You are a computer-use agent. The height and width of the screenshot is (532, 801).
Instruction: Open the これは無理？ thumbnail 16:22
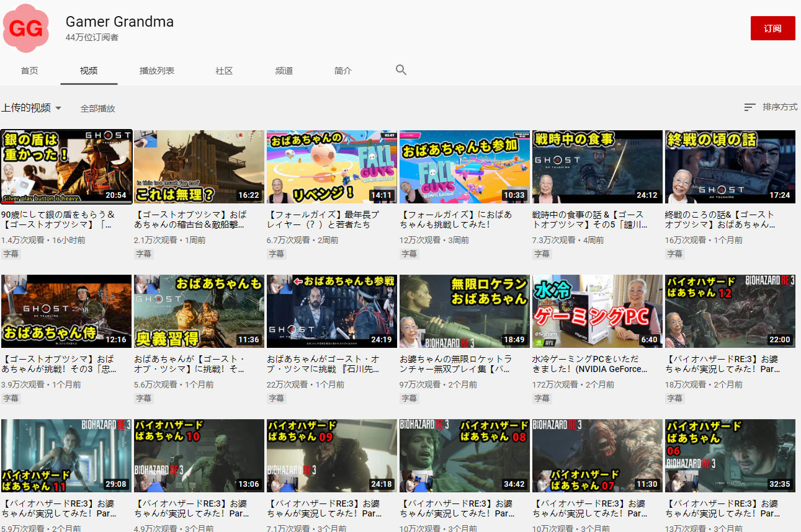[199, 167]
